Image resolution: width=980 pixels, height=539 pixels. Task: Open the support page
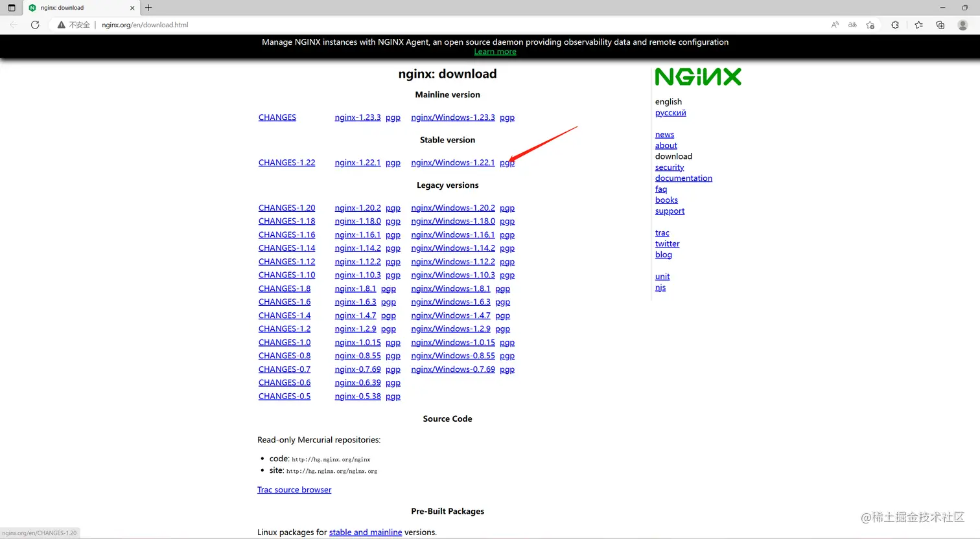point(670,211)
